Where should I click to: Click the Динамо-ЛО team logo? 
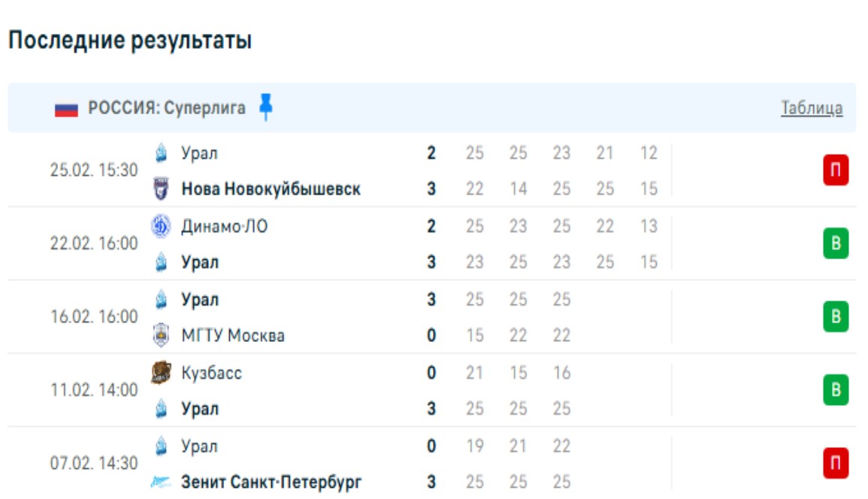click(161, 226)
